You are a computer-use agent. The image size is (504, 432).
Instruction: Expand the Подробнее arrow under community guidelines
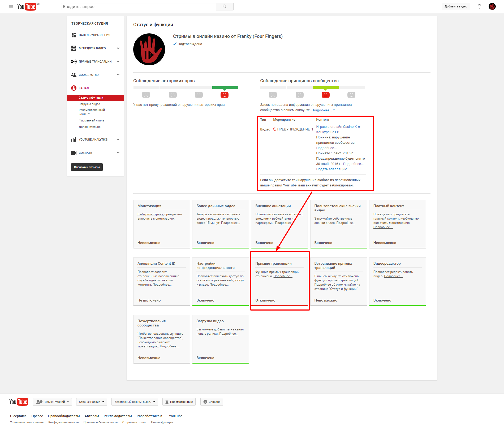334,110
